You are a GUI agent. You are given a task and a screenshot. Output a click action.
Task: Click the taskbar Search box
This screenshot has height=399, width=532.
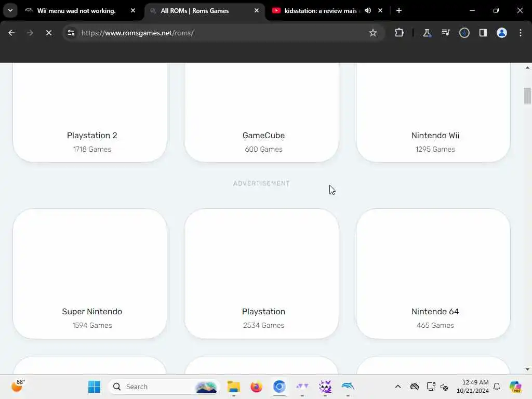tap(164, 387)
